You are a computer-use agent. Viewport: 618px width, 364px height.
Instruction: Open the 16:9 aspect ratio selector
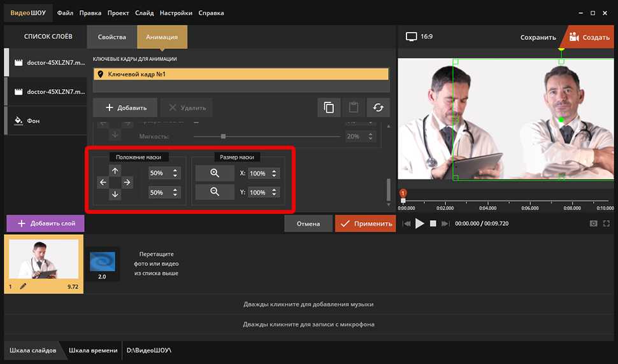[x=420, y=37]
